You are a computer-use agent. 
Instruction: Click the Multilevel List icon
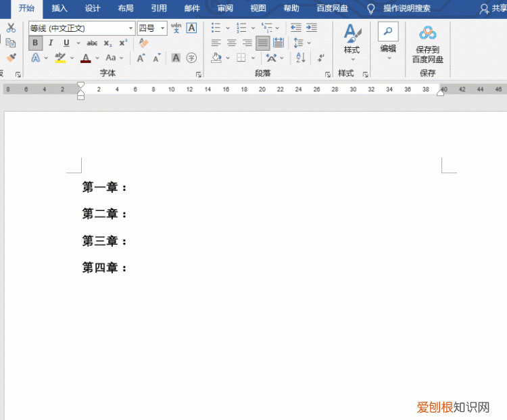pos(267,28)
